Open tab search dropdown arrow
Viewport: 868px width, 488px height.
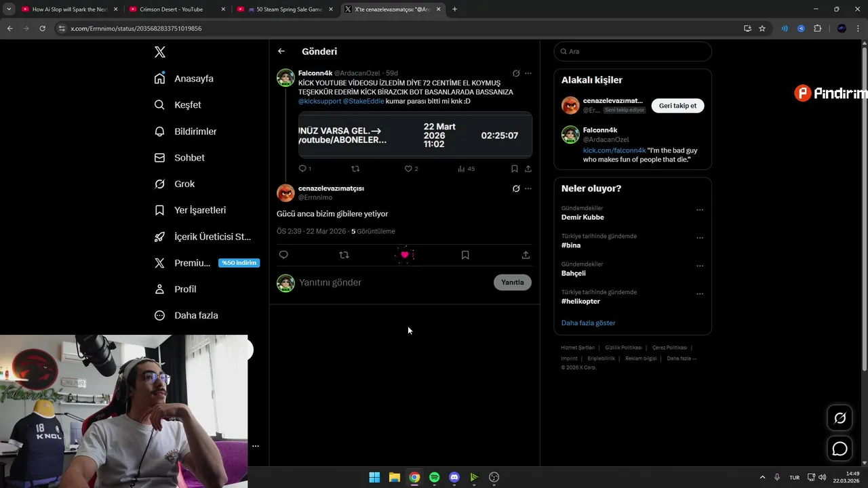9,9
